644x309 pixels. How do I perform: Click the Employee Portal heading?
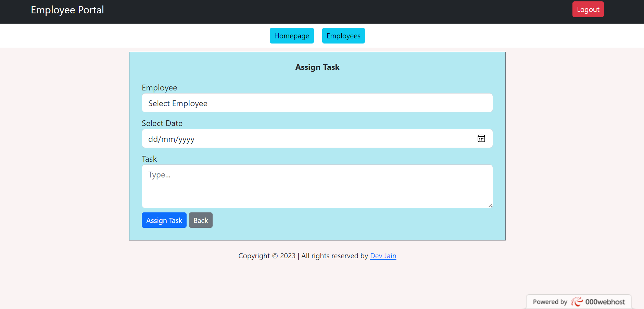pos(67,10)
